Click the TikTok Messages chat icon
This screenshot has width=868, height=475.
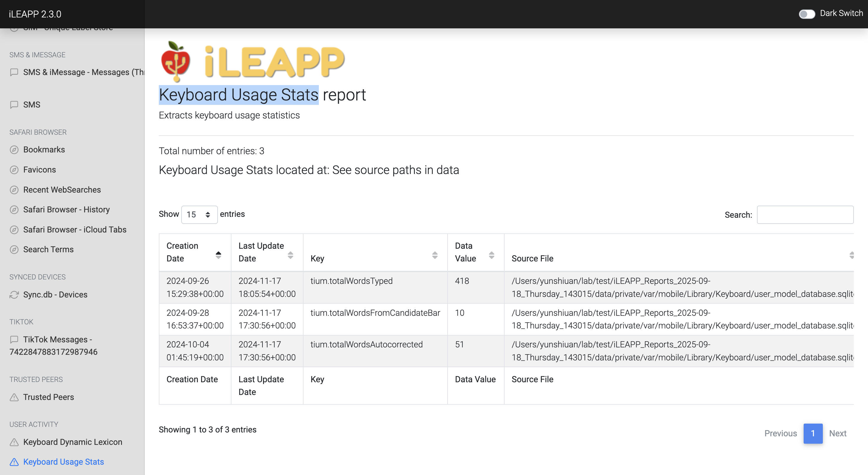[x=14, y=339]
